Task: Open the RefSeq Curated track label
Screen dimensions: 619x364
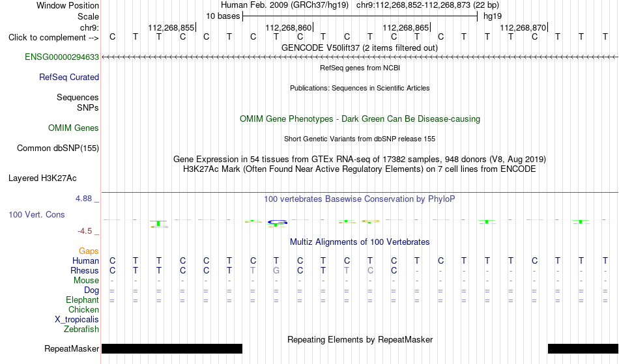Action: (x=69, y=77)
